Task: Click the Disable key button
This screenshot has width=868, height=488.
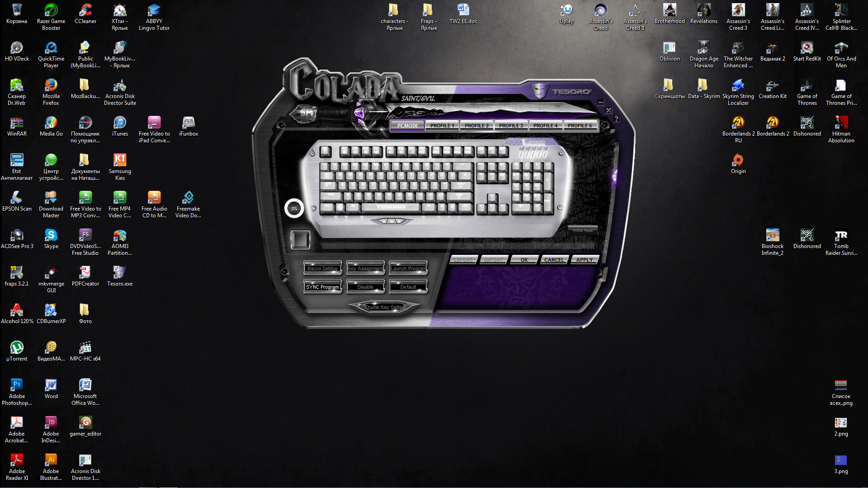Action: pos(365,287)
